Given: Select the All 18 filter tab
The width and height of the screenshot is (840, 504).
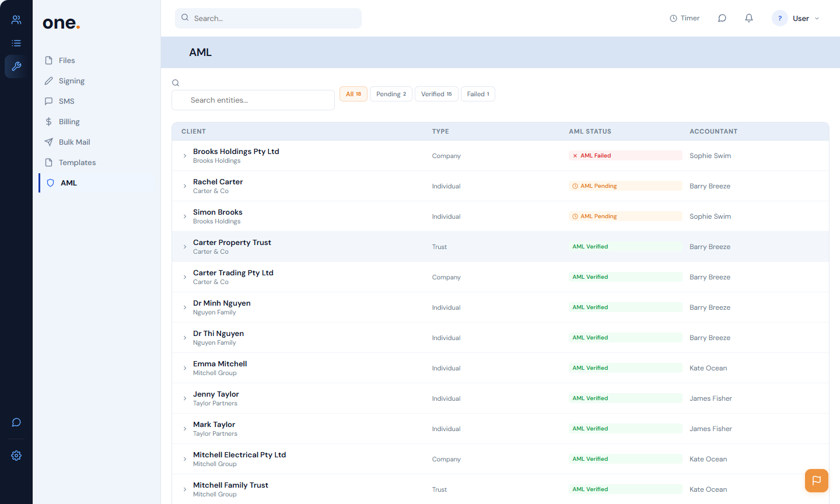Looking at the screenshot, I should (x=353, y=94).
